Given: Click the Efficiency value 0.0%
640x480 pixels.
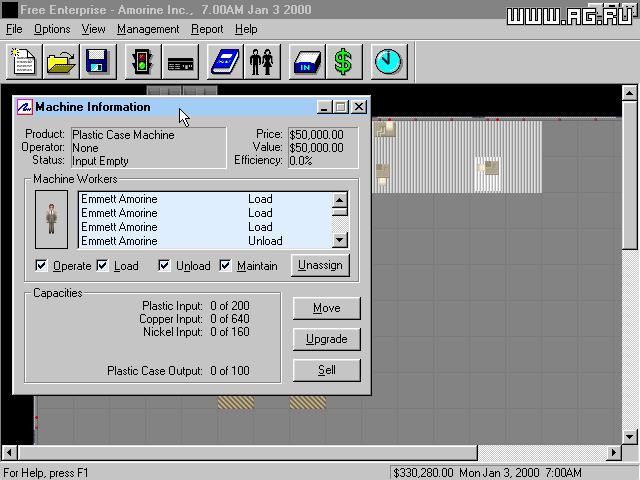Looking at the screenshot, I should 301,161.
